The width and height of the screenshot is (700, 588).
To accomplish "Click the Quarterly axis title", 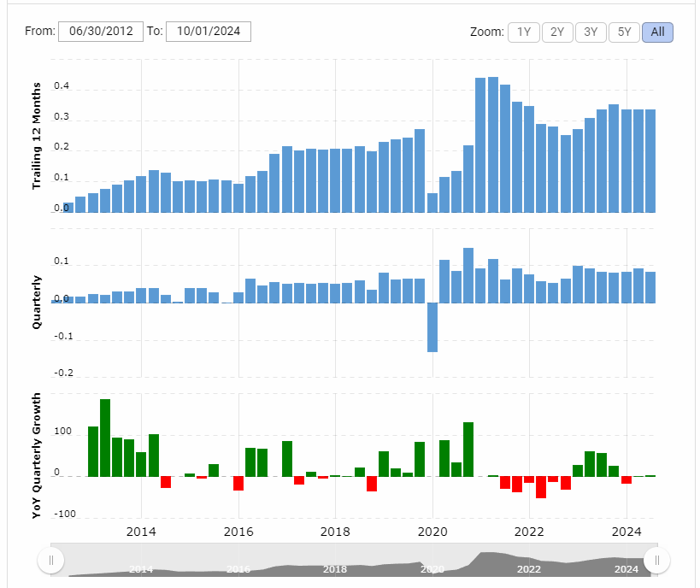I will click(36, 303).
